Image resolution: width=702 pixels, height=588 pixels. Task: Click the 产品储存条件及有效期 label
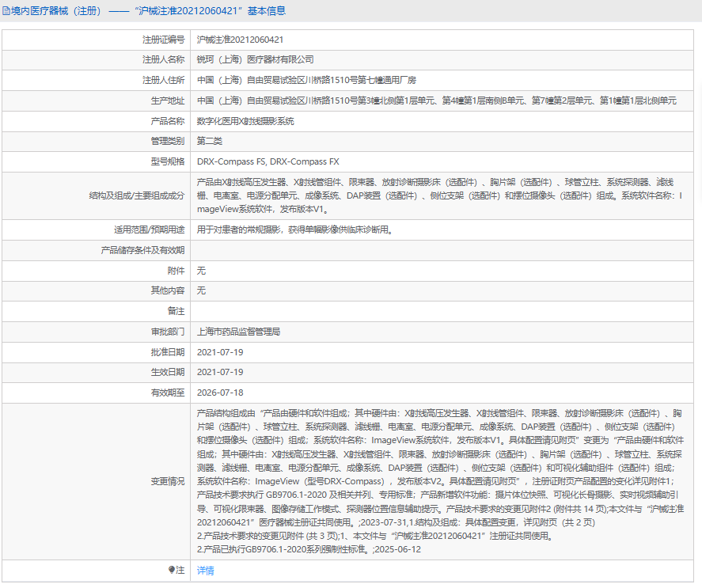[142, 250]
